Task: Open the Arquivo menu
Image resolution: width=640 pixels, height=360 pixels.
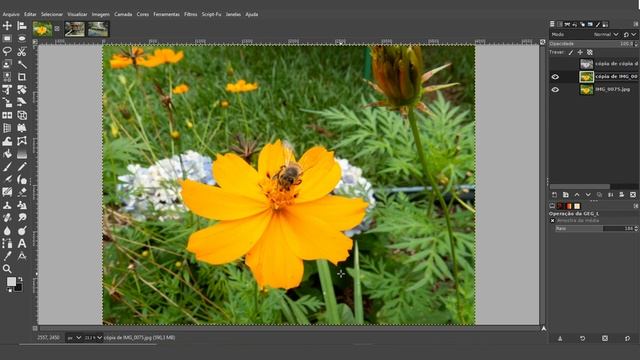Action: point(11,14)
